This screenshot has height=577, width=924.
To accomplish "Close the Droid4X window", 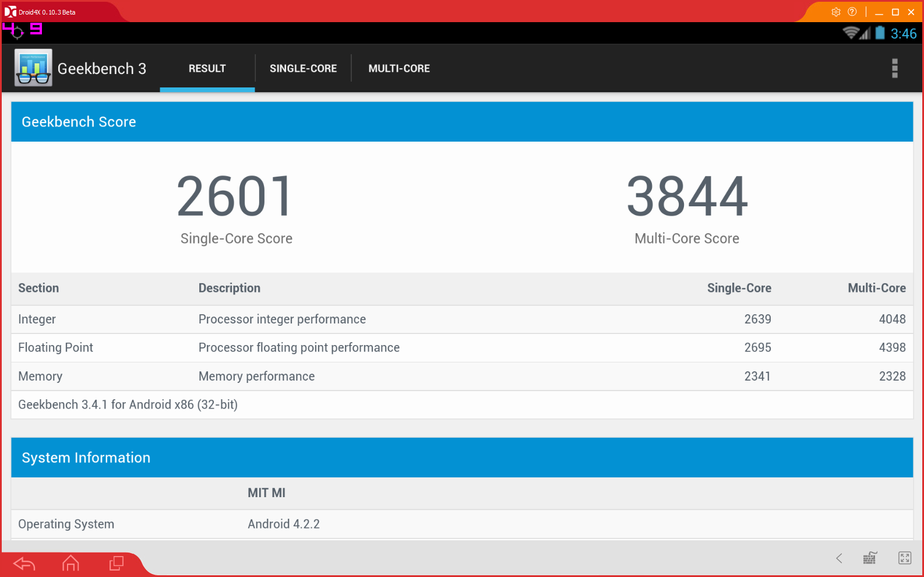I will click(911, 12).
